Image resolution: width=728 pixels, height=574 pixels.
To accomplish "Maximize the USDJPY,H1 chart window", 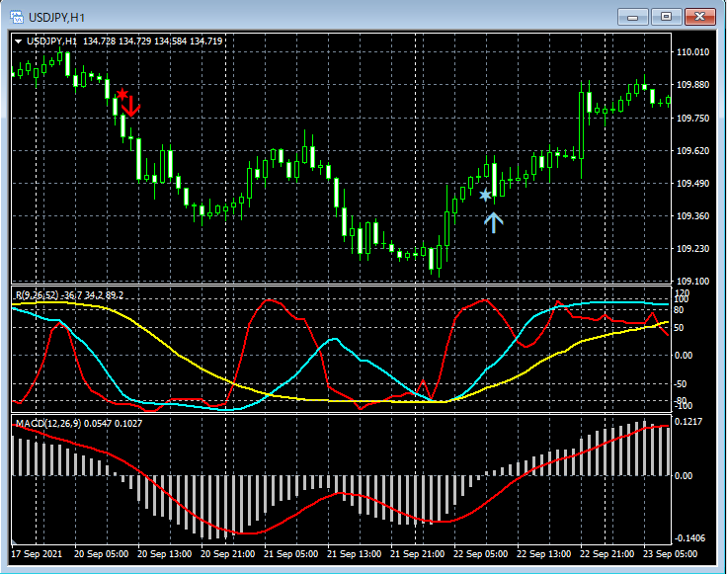I will [x=667, y=16].
